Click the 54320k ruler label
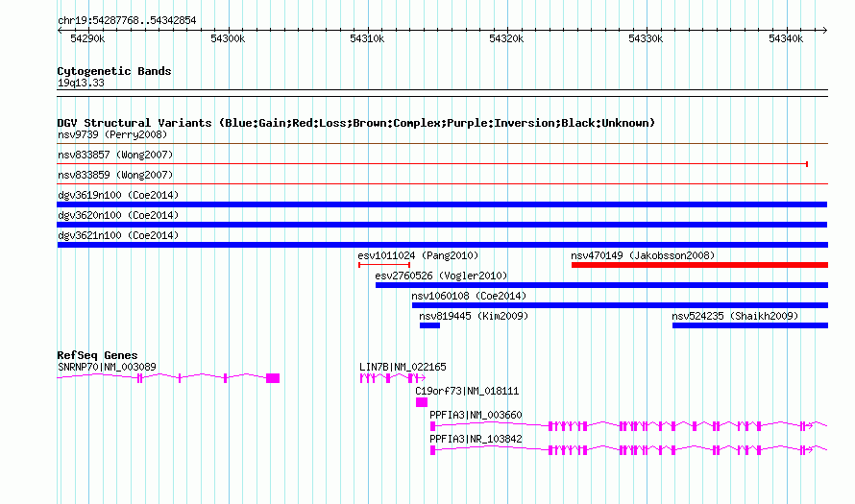 pos(506,38)
